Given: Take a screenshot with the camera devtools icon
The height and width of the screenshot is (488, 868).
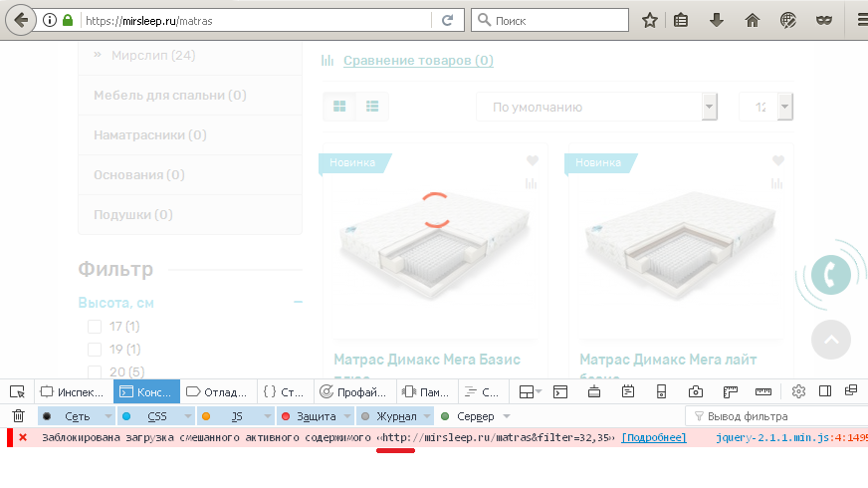Looking at the screenshot, I should tap(695, 392).
